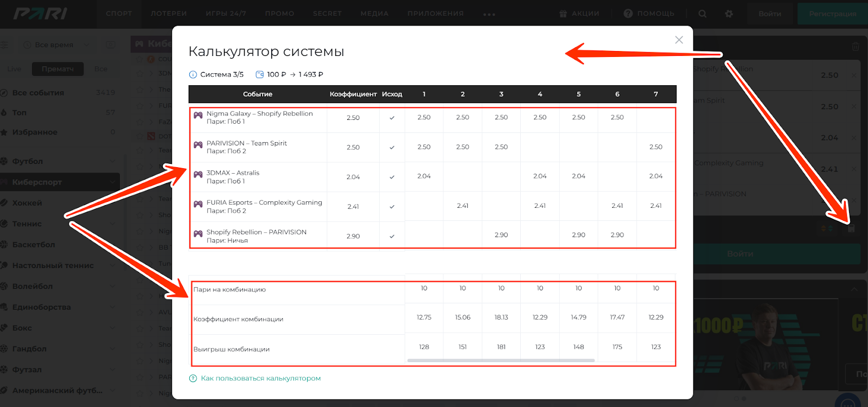The width and height of the screenshot is (868, 407).
Task: Click the PARI logo
Action: (41, 14)
